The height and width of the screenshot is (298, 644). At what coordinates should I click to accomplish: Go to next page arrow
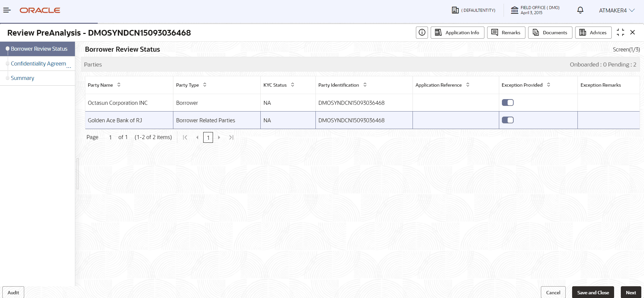coord(219,137)
